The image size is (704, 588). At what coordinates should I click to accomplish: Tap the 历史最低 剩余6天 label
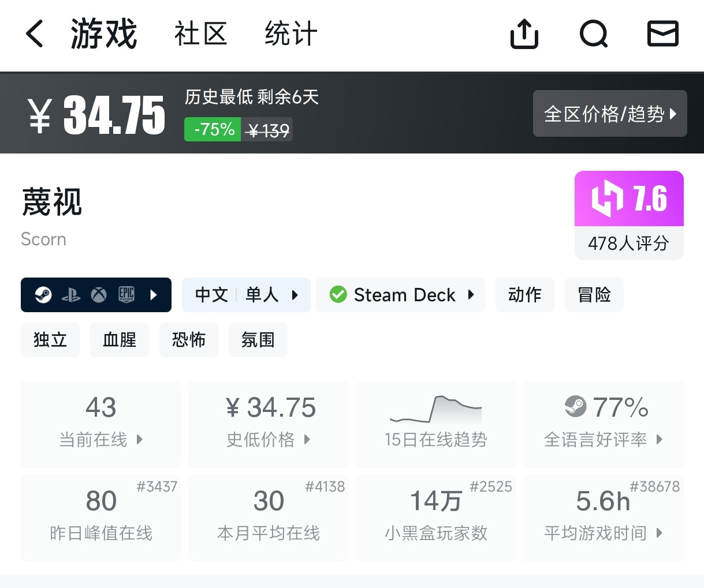tap(252, 97)
